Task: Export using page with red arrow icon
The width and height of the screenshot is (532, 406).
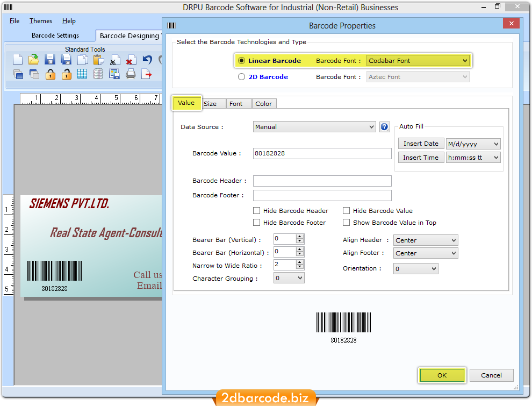Action: click(x=146, y=74)
